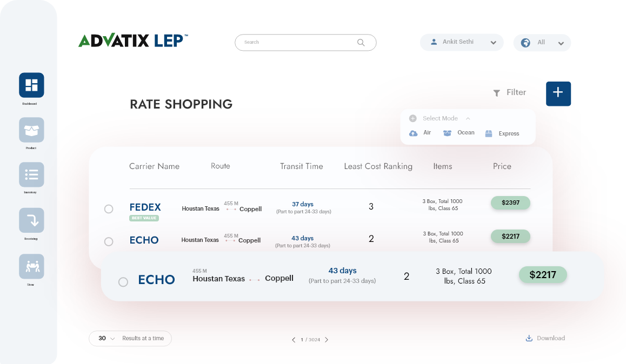Click the page indicator 1 / 3024
This screenshot has width=626, height=364.
310,340
